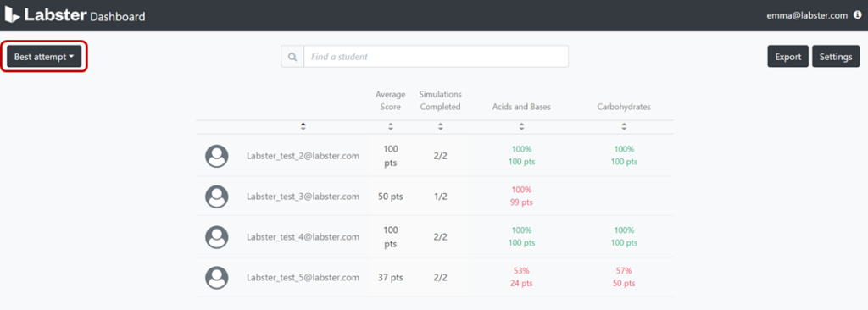The width and height of the screenshot is (868, 310).
Task: Click the Labster logo icon
Action: pyautogui.click(x=12, y=15)
